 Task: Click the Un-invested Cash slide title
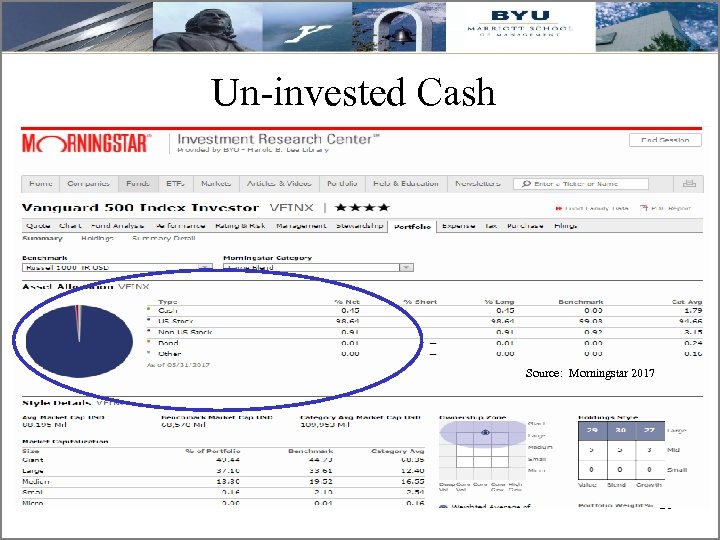[354, 92]
